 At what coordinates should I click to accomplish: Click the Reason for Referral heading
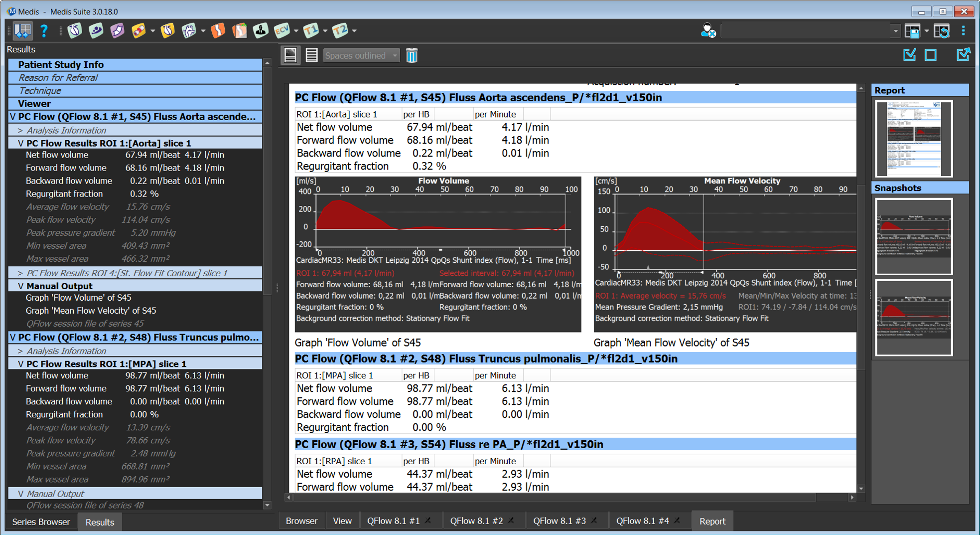coord(58,78)
